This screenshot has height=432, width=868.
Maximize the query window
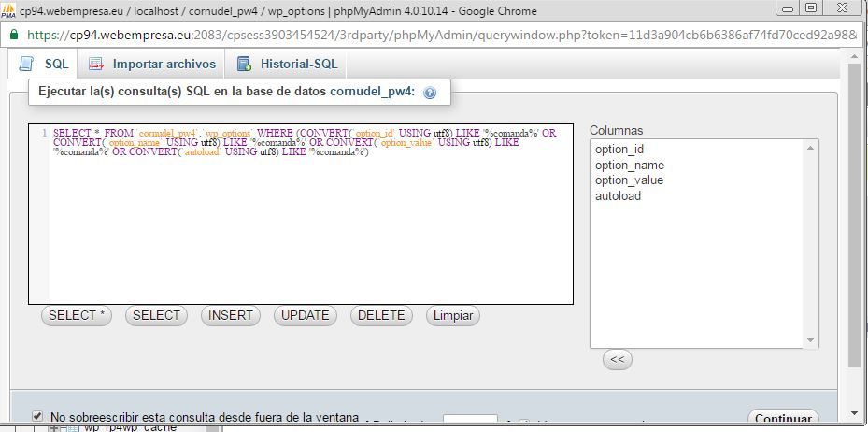pyautogui.click(x=810, y=7)
